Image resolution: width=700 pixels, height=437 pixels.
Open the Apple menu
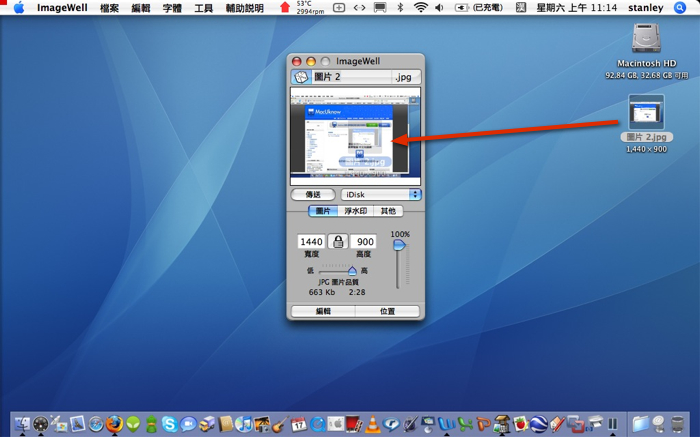pos(18,8)
